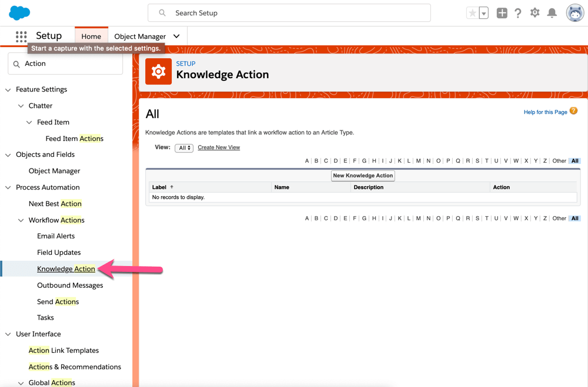Click the Action column header

(x=501, y=187)
